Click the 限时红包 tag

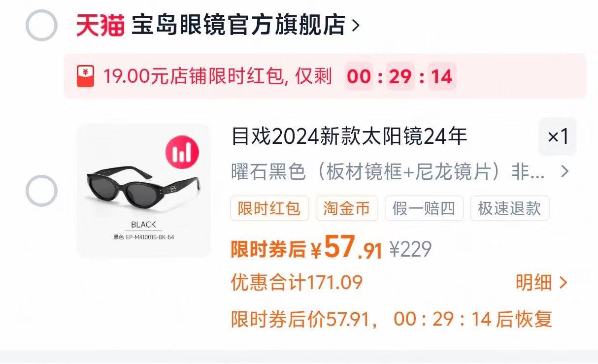click(x=269, y=208)
